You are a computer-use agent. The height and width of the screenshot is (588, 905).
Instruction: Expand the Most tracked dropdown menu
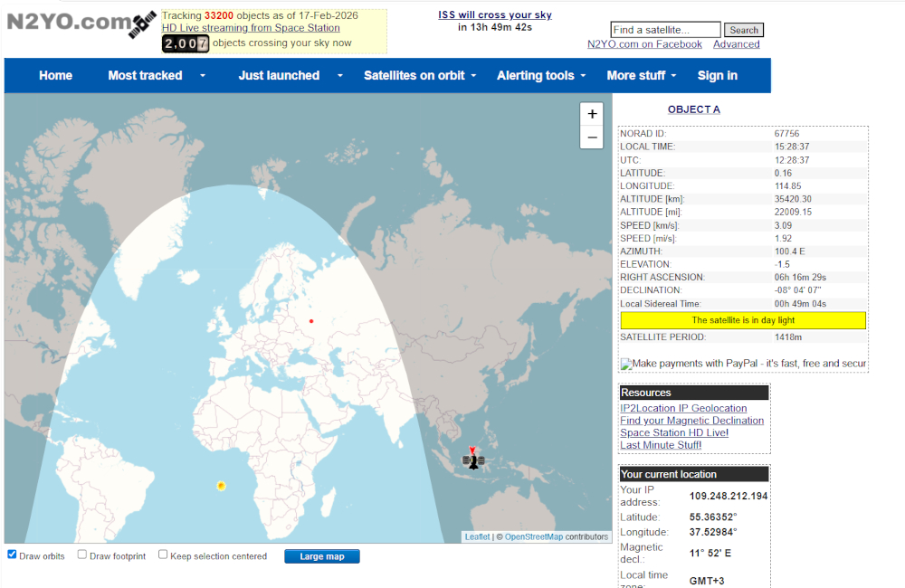click(x=157, y=76)
